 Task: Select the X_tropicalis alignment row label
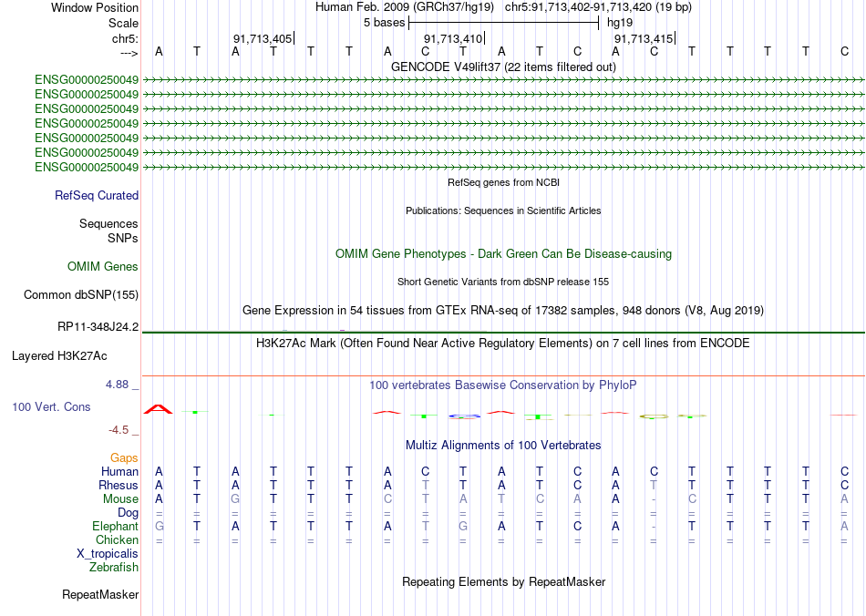click(x=108, y=554)
